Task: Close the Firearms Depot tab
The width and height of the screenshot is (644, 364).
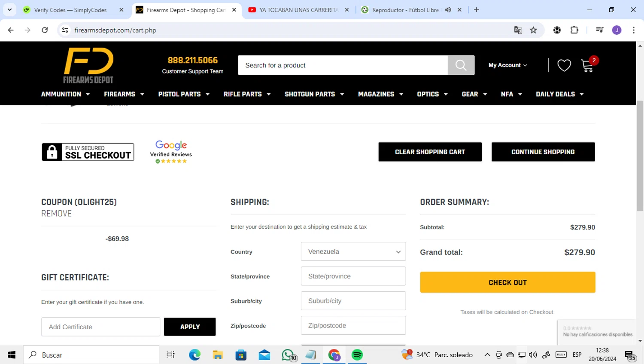Action: coord(234,10)
